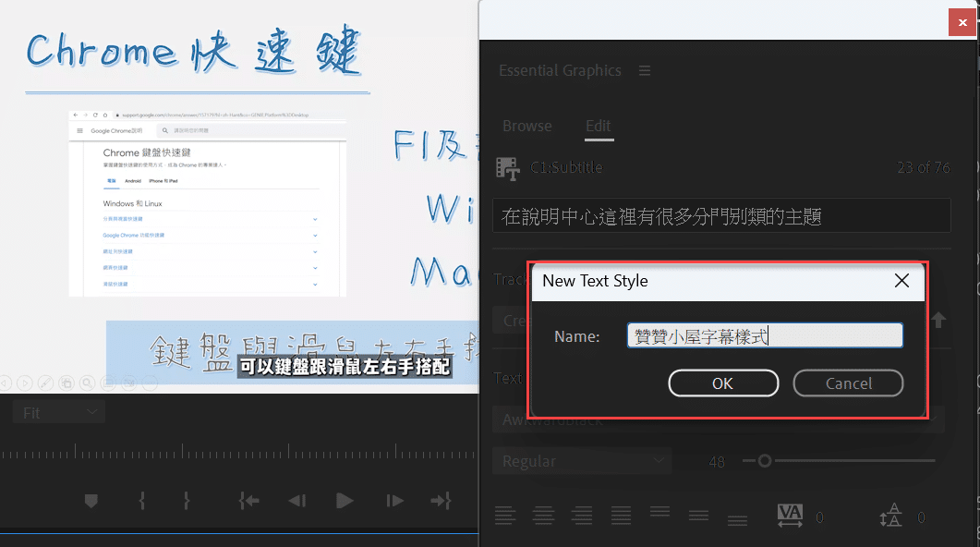Click the program monitor time ruler

[x=239, y=451]
